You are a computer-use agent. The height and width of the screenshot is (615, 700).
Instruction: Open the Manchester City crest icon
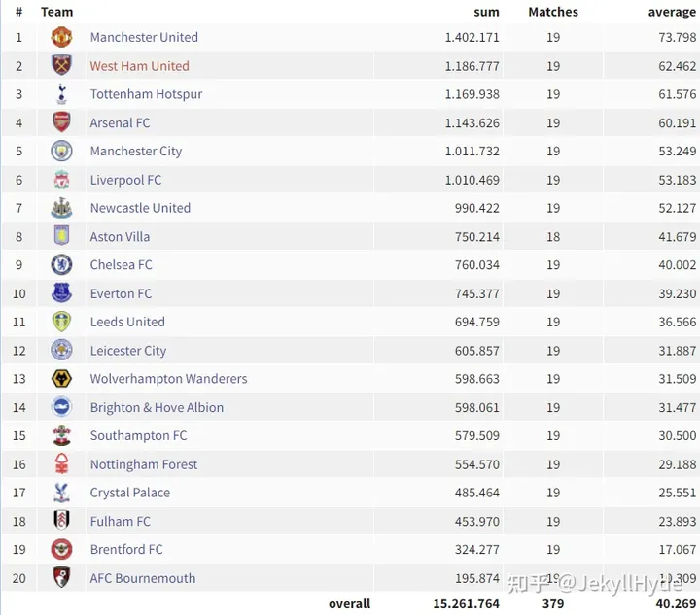pyautogui.click(x=61, y=152)
